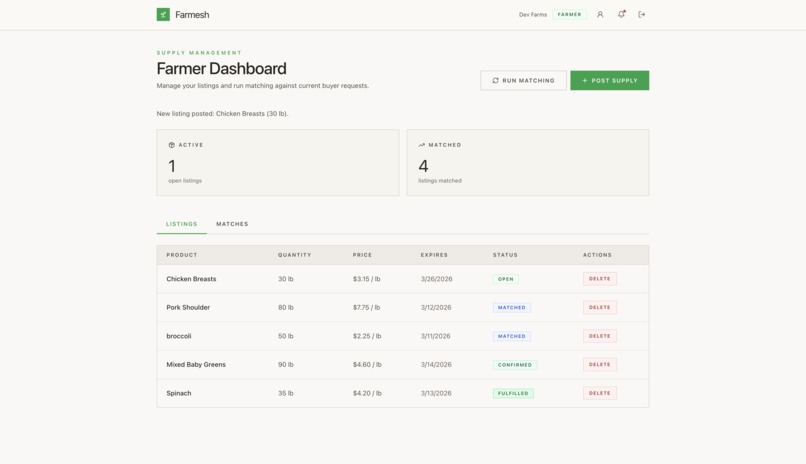Select the Listings tab
Image resolution: width=806 pixels, height=464 pixels.
tap(181, 224)
